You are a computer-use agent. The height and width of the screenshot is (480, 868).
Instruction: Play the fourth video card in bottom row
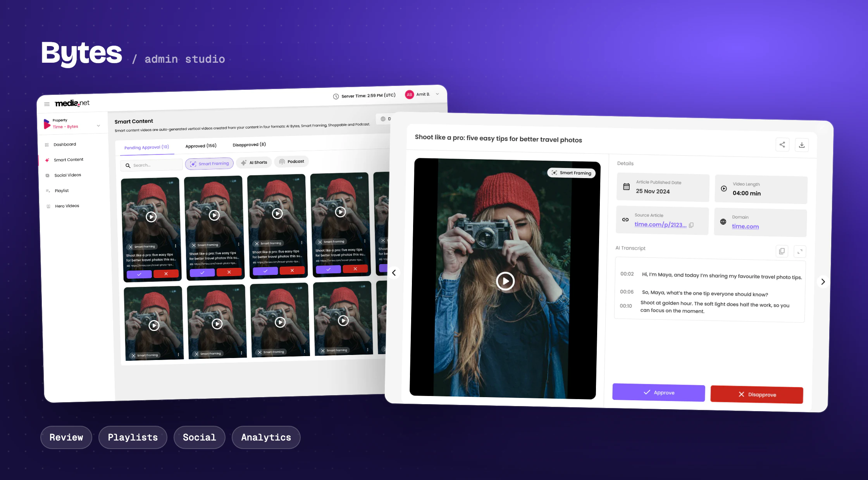click(343, 321)
